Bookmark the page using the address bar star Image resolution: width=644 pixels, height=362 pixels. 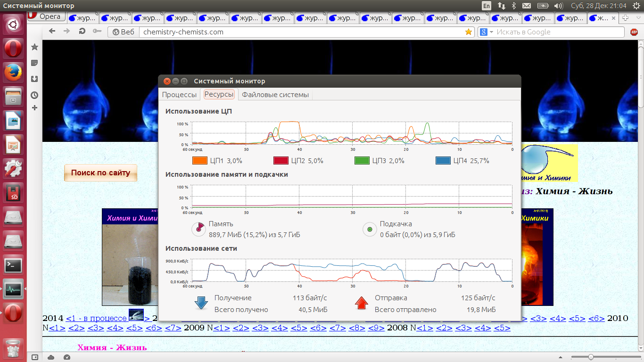coord(468,32)
